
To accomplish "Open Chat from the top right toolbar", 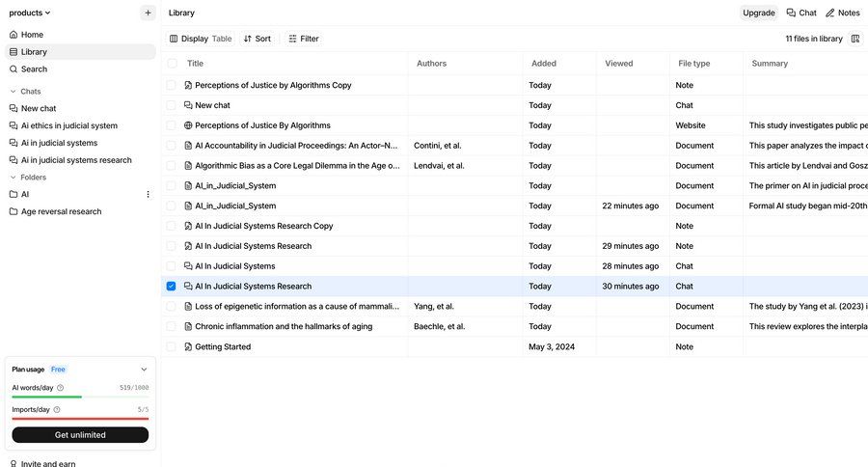I will (x=800, y=13).
